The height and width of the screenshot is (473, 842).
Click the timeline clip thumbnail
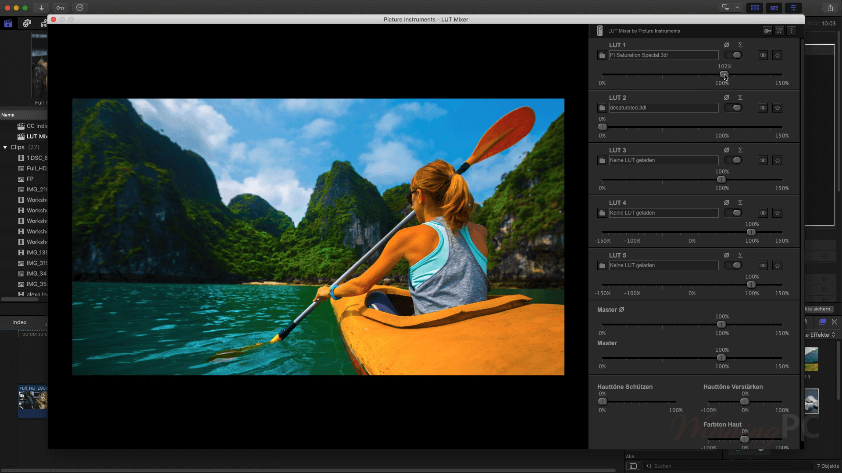(x=33, y=400)
